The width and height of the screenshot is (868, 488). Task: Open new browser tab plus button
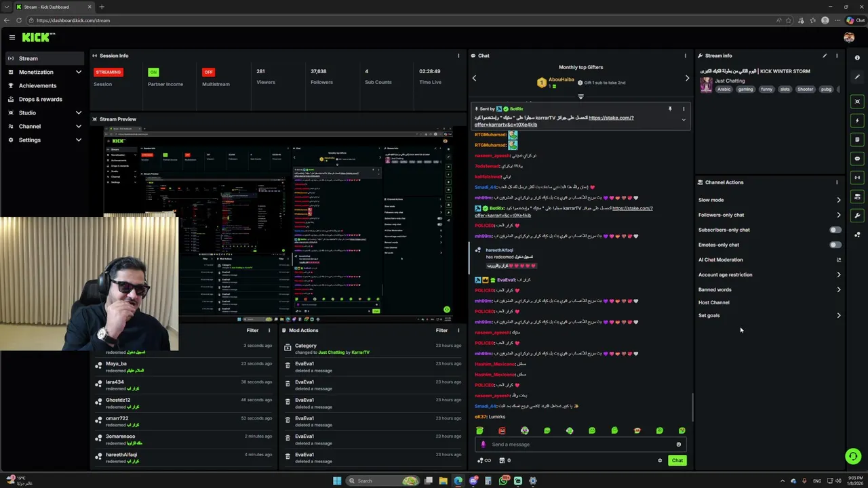click(102, 7)
